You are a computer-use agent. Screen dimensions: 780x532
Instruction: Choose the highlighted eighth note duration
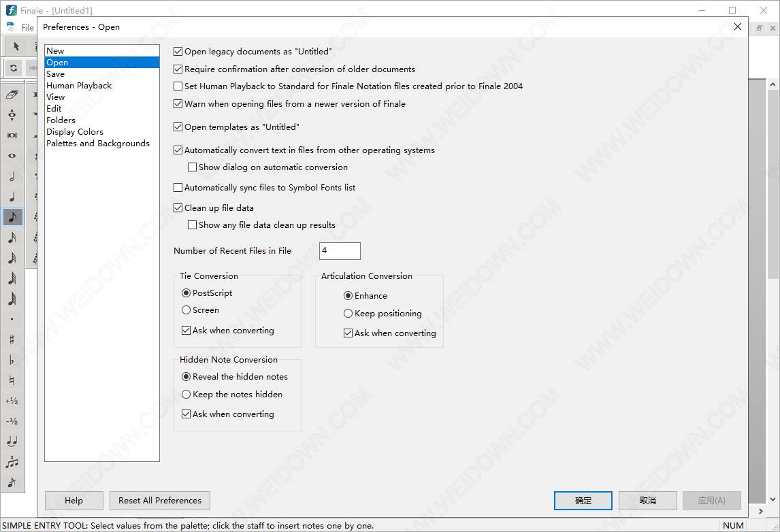click(x=12, y=217)
